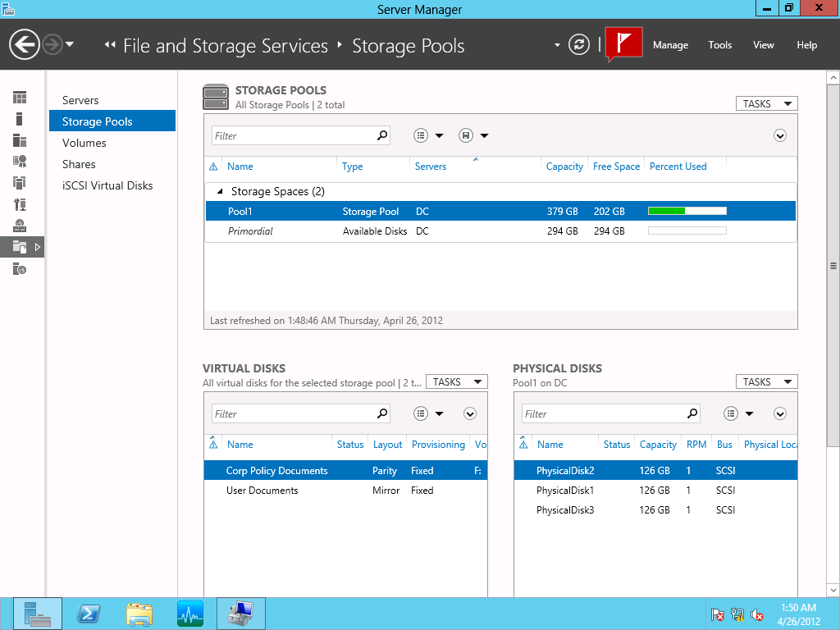Screen dimensions: 840x630
Task: Select File and Storage Services sidebar icon
Action: (20, 247)
